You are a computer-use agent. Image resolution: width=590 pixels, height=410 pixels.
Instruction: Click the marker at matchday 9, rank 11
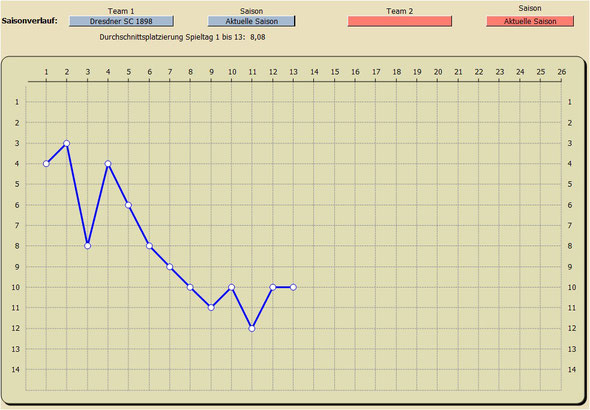pos(211,308)
